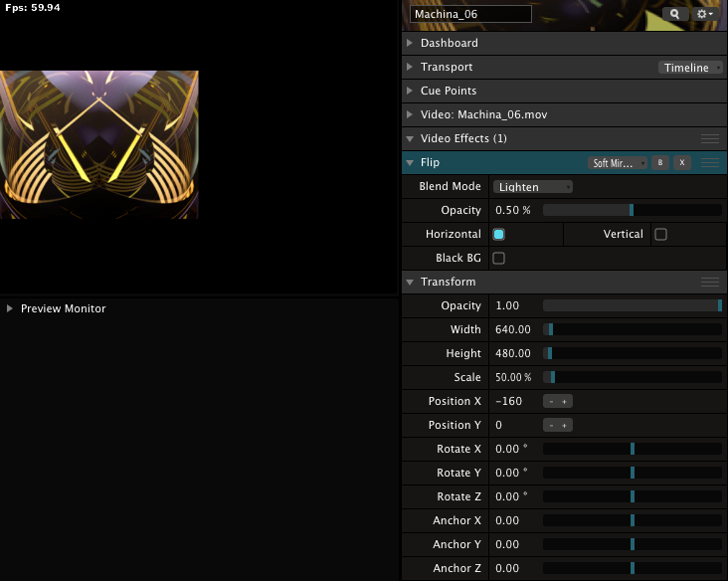Click the Flip Opacity 0.50 % value

pyautogui.click(x=512, y=210)
